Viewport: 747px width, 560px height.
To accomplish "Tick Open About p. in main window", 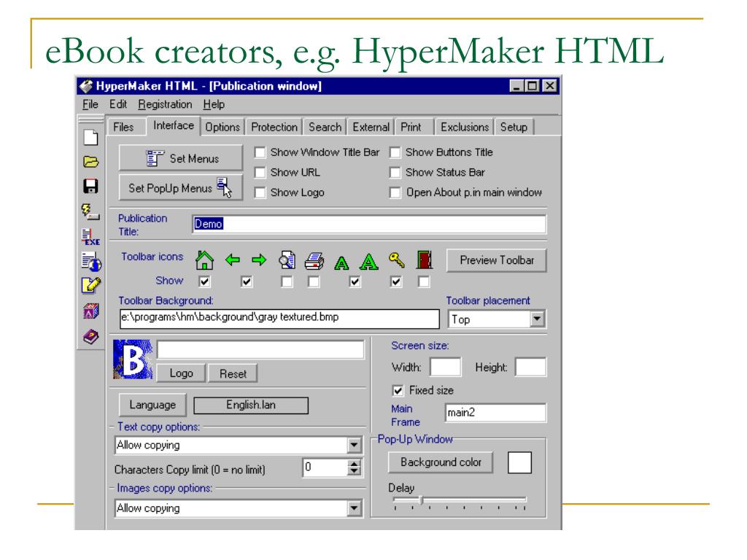I will click(x=395, y=192).
